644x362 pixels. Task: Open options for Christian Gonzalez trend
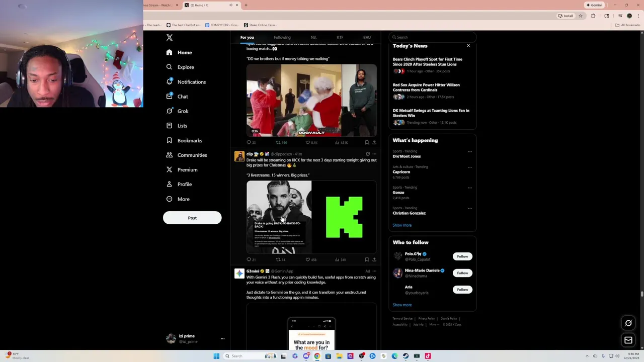[470, 208]
